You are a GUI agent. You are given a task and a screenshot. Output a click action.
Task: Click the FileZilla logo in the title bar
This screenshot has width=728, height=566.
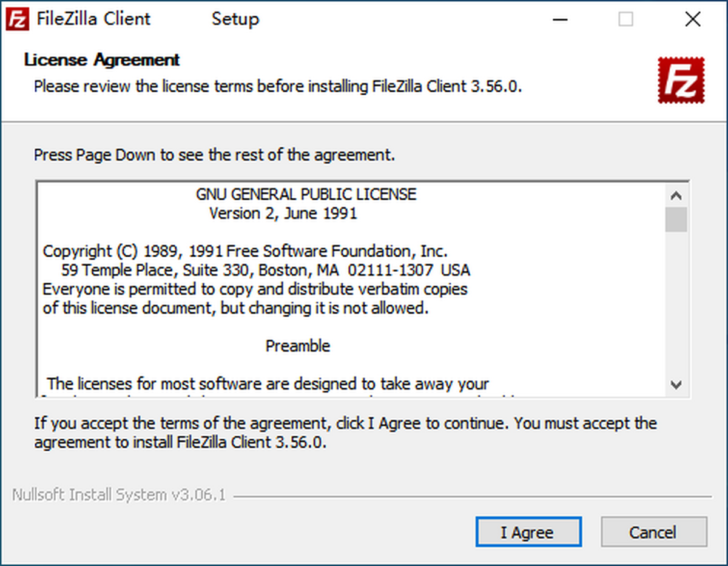[16, 19]
